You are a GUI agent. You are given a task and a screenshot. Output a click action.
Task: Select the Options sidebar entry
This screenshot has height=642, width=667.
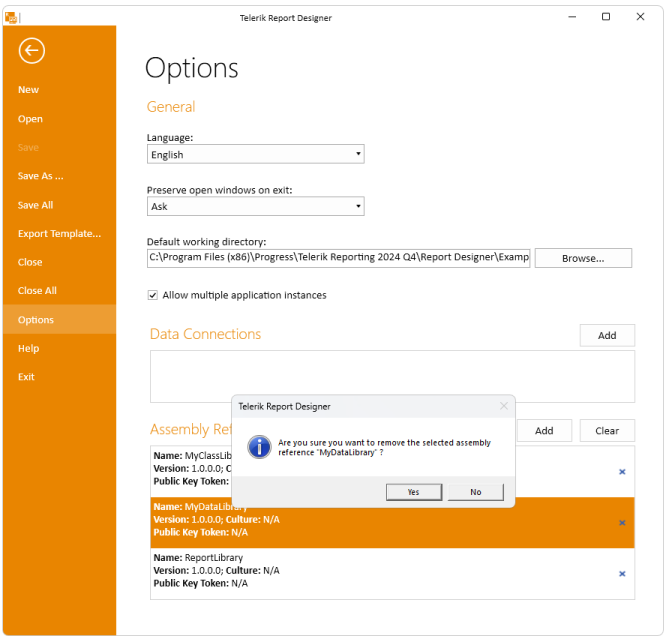60,320
